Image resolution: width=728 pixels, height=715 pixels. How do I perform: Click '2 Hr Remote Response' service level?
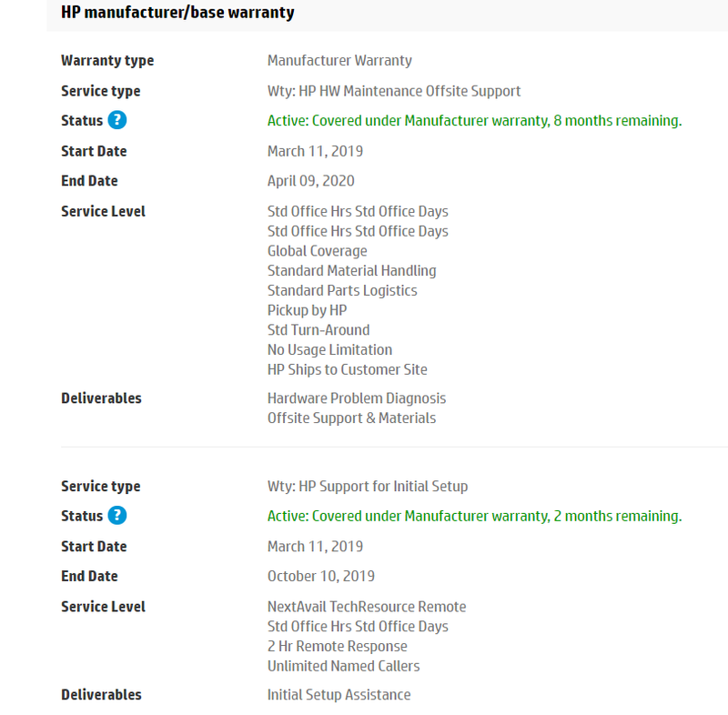338,647
